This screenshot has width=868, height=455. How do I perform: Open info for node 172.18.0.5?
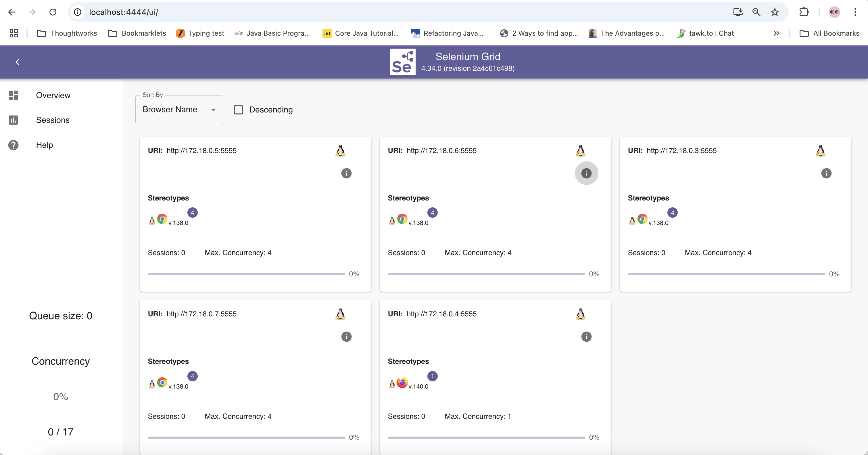(346, 173)
